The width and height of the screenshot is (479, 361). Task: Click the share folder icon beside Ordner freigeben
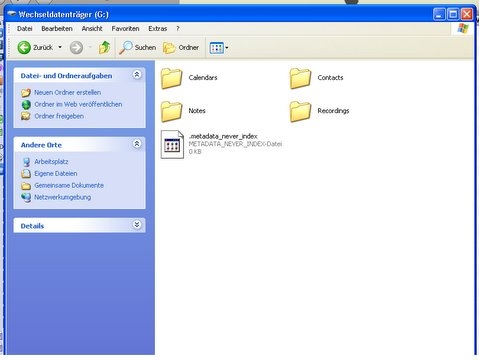click(x=26, y=116)
